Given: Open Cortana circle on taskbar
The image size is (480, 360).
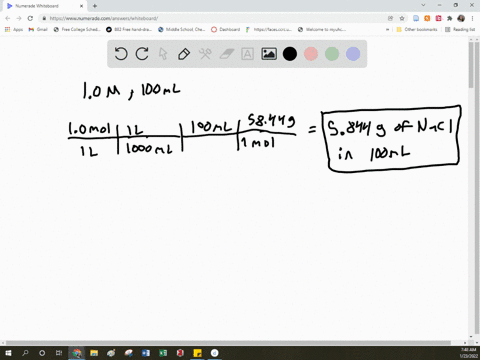Looking at the screenshot, I should click(42, 353).
